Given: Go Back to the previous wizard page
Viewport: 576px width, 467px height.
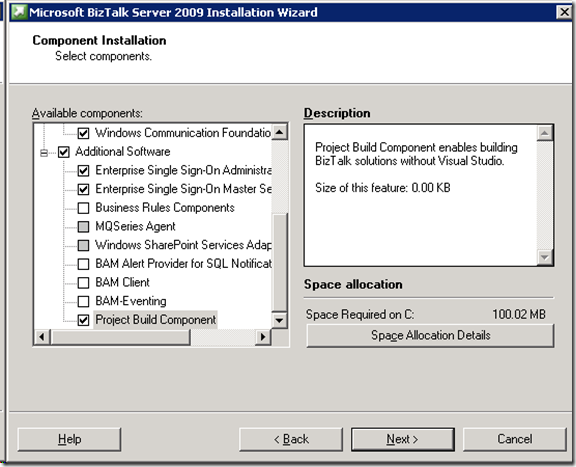Looking at the screenshot, I should (291, 439).
